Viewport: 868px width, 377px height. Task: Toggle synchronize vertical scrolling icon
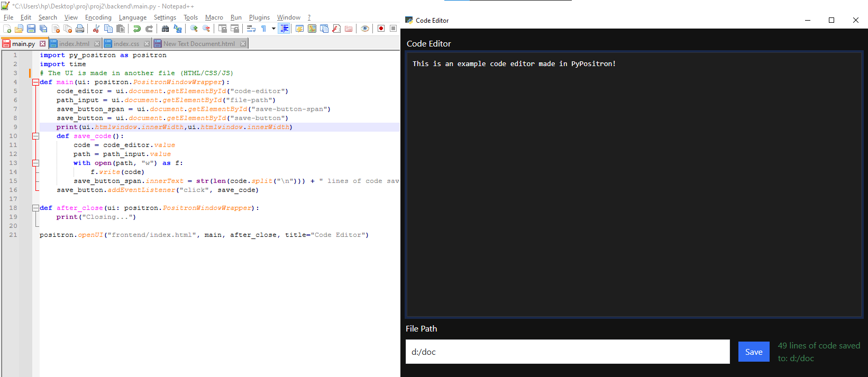point(222,29)
